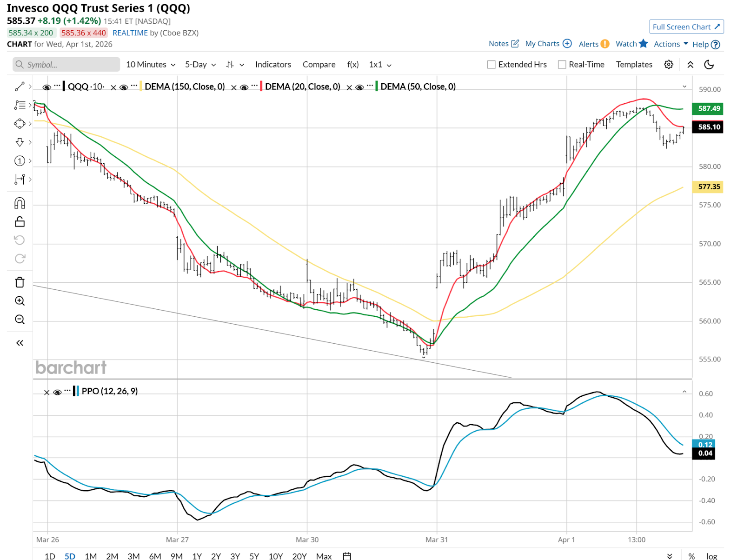The image size is (744, 560).
Task: Select the price range measure tool
Action: coord(20,179)
